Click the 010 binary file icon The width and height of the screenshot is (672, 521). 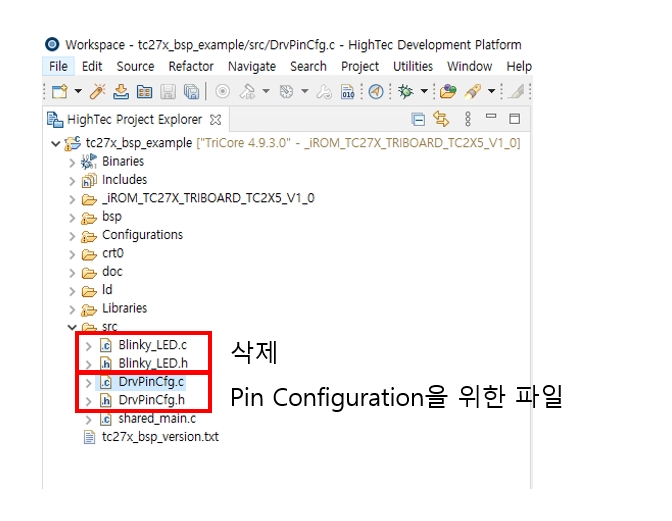pyautogui.click(x=348, y=91)
